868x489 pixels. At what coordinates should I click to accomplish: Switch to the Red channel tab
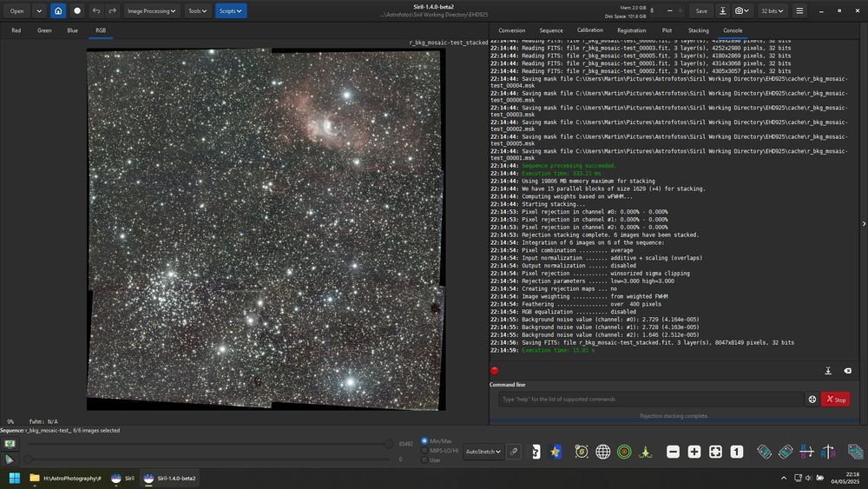16,30
